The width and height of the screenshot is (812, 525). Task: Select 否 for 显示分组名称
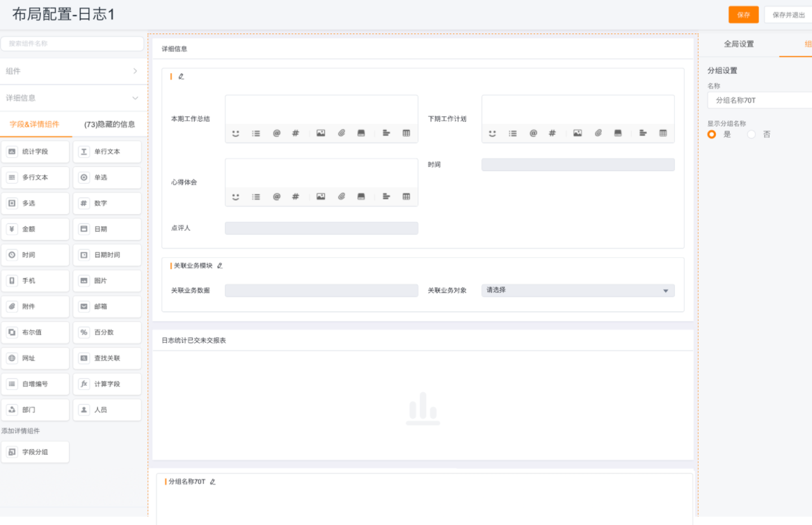(x=751, y=135)
